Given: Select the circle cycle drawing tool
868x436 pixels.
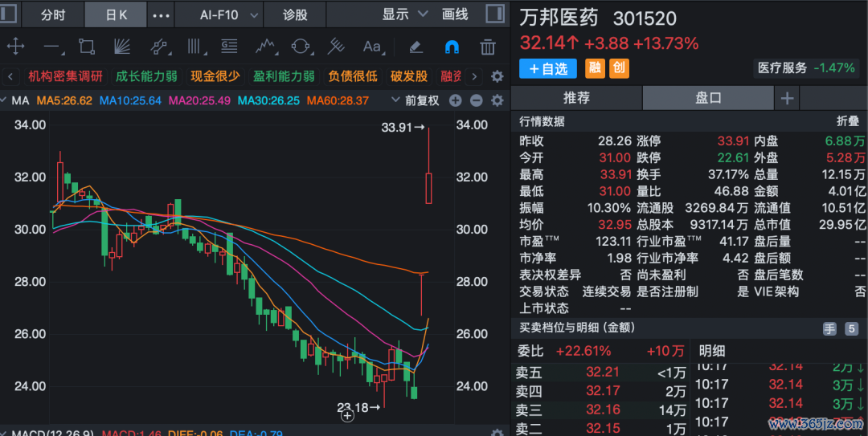Looking at the screenshot, I should pyautogui.click(x=301, y=47).
